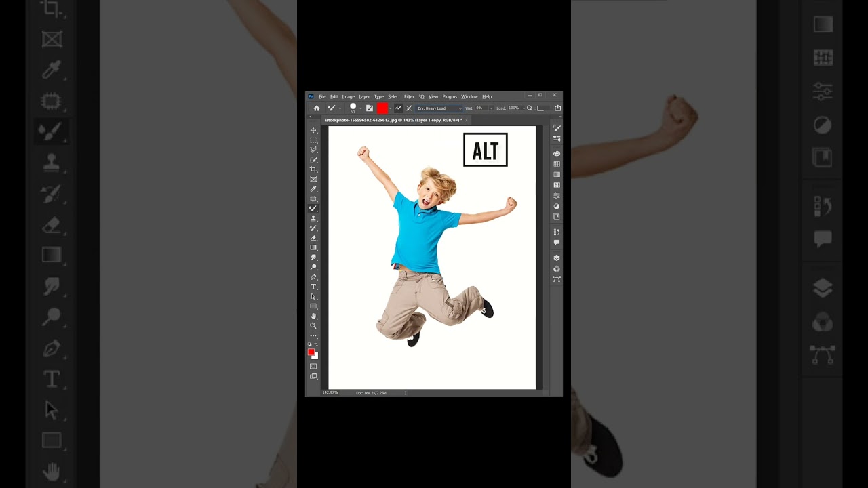Click the Search magnifier icon

[x=530, y=108]
